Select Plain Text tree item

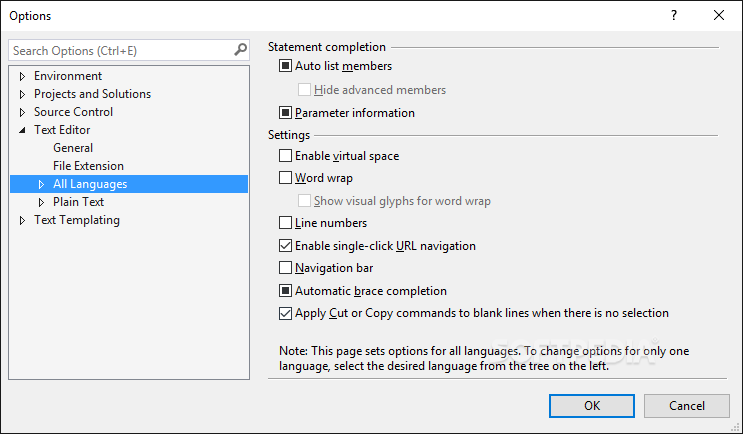click(78, 202)
